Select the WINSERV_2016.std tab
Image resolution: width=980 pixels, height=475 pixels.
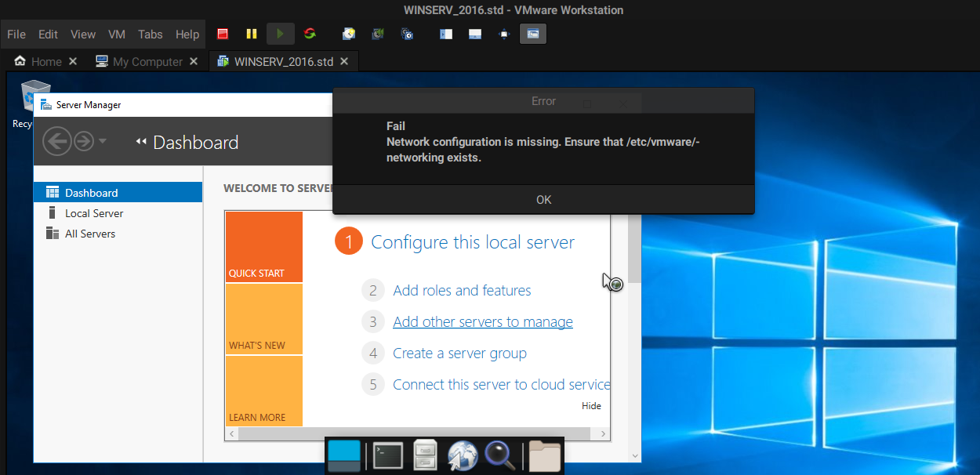coord(283,62)
